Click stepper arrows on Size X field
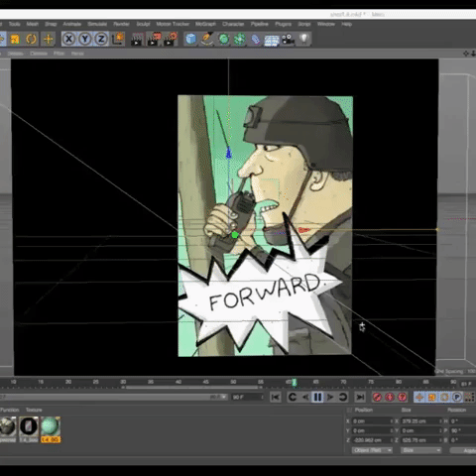476x476 pixels. tap(440, 421)
